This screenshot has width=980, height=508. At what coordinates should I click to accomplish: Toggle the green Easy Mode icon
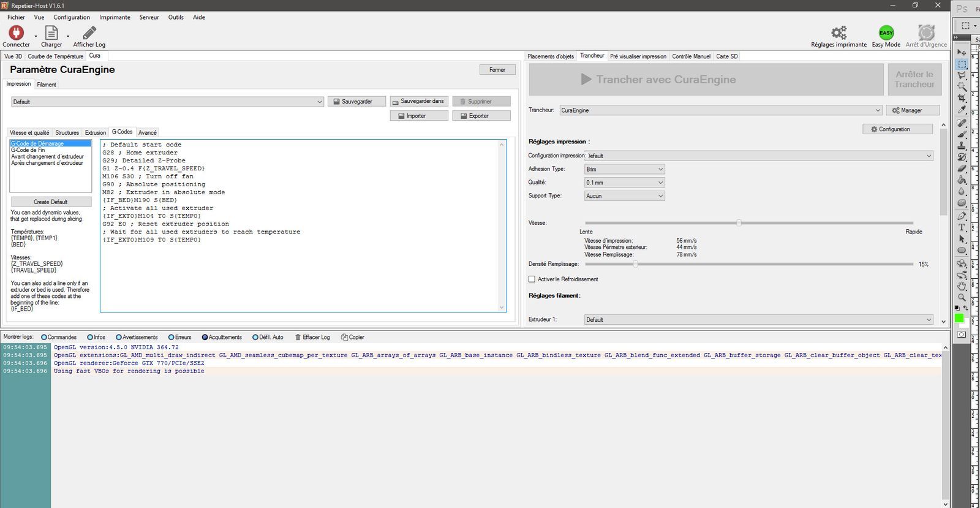[886, 32]
